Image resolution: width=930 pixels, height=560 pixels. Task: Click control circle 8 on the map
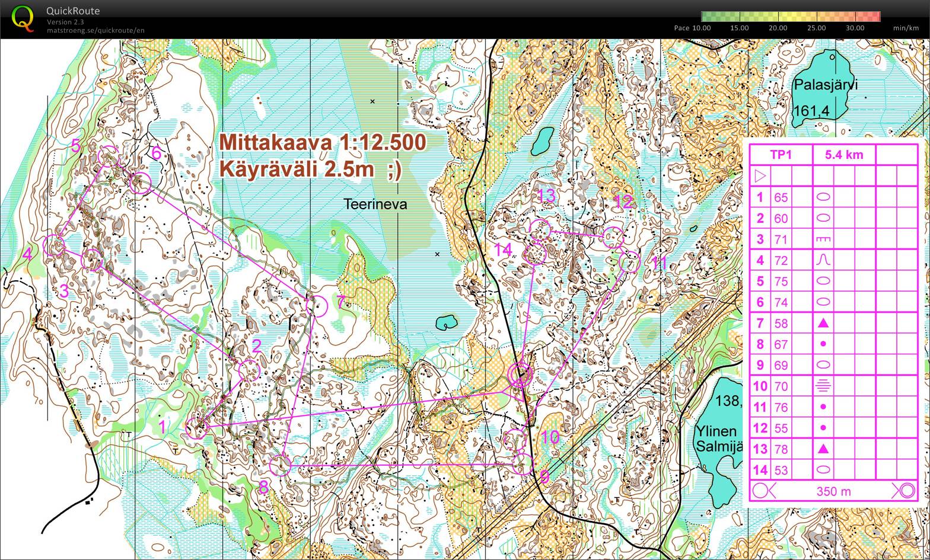click(x=281, y=465)
